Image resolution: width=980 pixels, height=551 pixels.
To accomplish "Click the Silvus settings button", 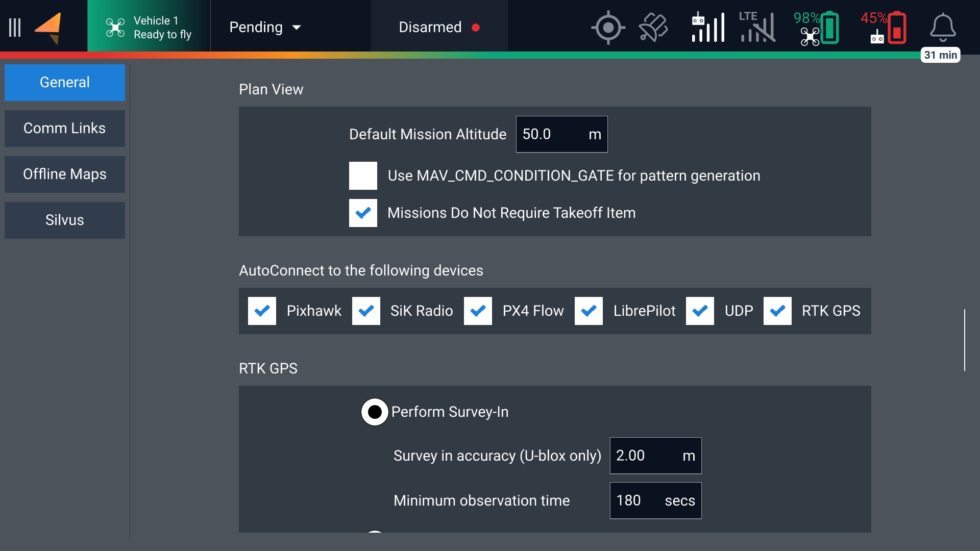I will click(65, 220).
